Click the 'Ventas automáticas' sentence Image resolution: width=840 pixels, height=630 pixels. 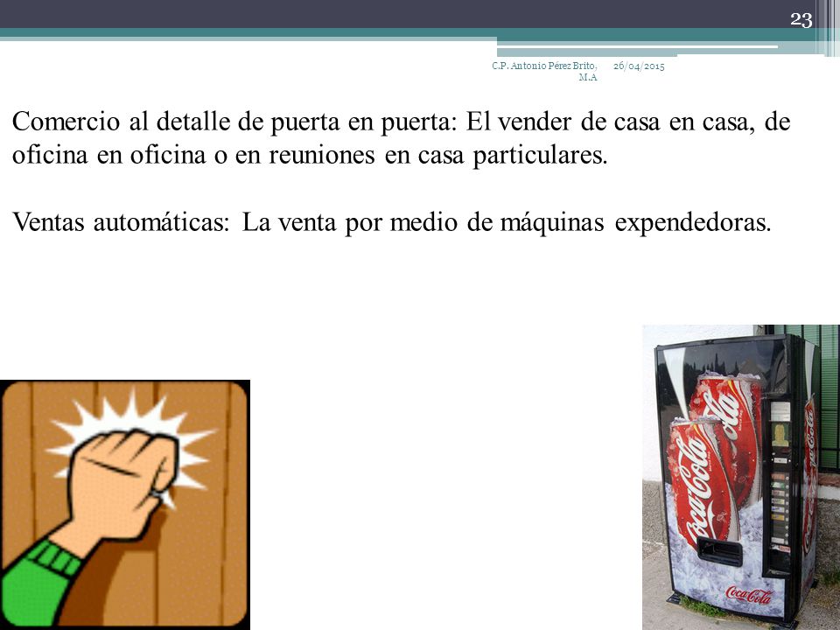coord(392,221)
